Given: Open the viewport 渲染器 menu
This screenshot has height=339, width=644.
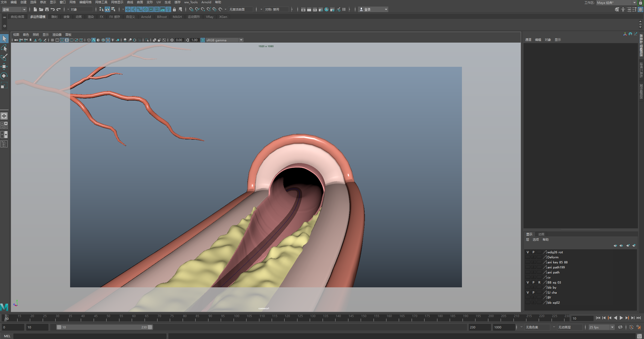Looking at the screenshot, I should point(57,35).
